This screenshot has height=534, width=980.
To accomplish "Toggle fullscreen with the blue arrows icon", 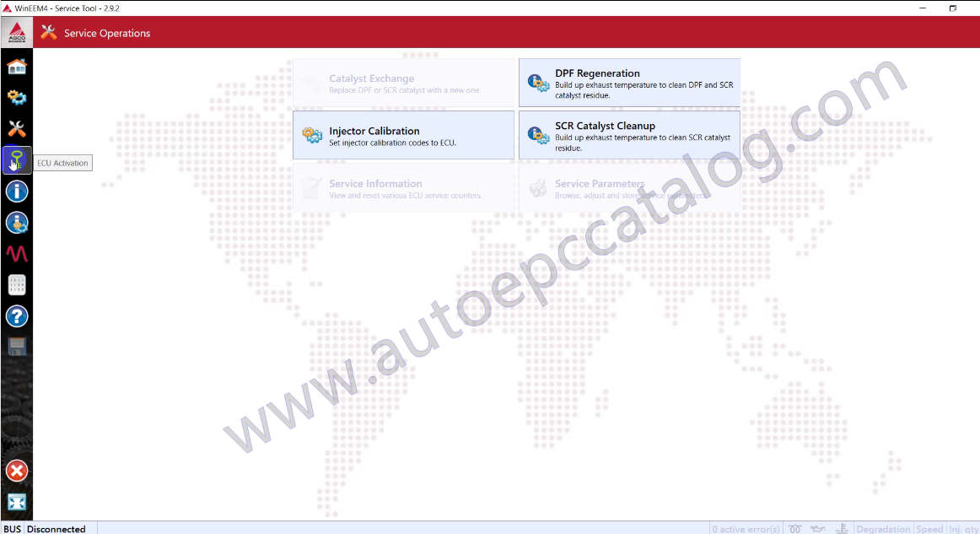I will pos(17,502).
